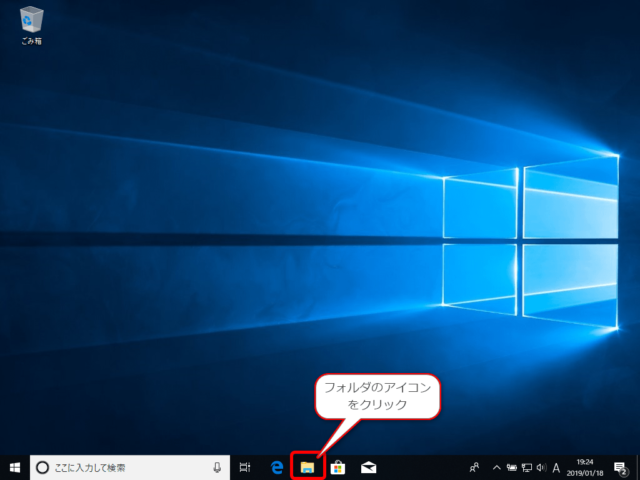
Task: Expand hidden system tray icons
Action: click(496, 468)
